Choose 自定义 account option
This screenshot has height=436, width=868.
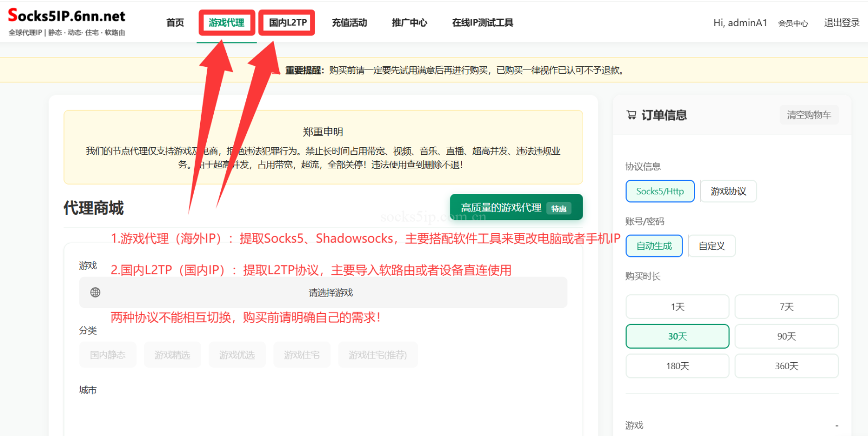tap(712, 246)
